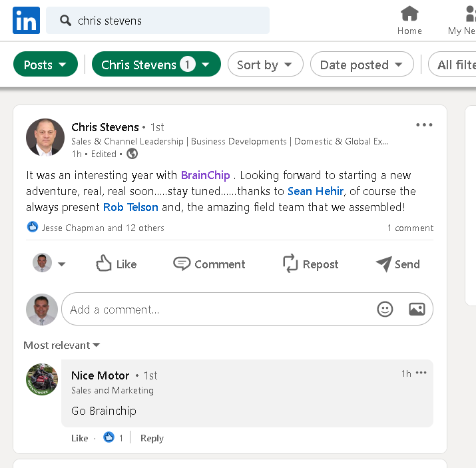Click the BrainChip company link
This screenshot has width=476, height=468.
205,175
